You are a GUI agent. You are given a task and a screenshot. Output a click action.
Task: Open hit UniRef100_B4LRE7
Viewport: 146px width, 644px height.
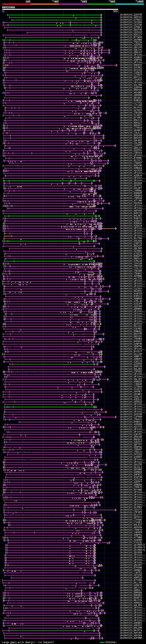coord(131,216)
